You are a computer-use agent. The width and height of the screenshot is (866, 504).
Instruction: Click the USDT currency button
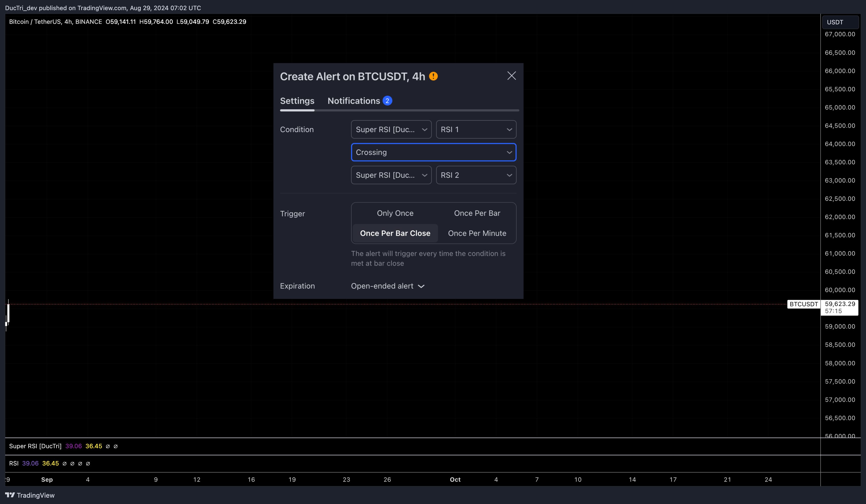click(x=840, y=22)
